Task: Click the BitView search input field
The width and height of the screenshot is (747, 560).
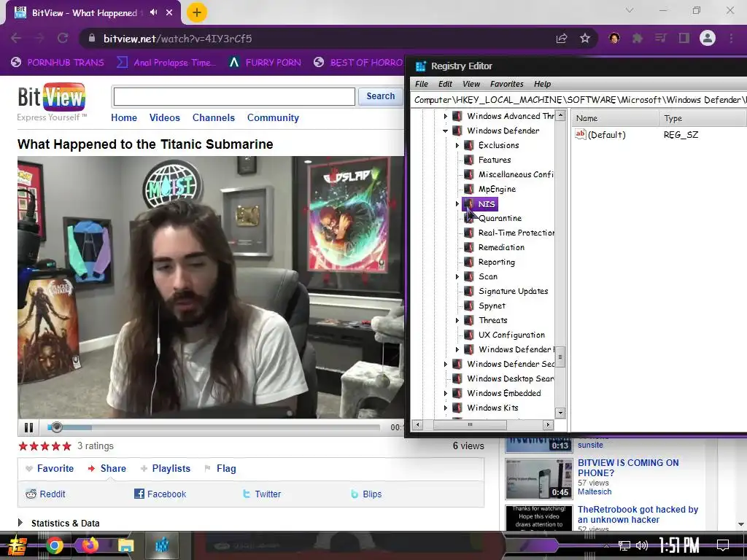Action: click(x=234, y=97)
